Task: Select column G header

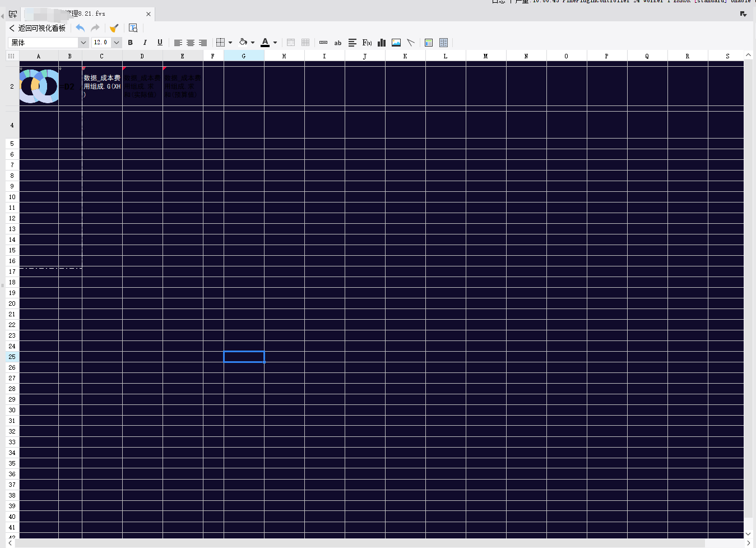Action: (244, 56)
